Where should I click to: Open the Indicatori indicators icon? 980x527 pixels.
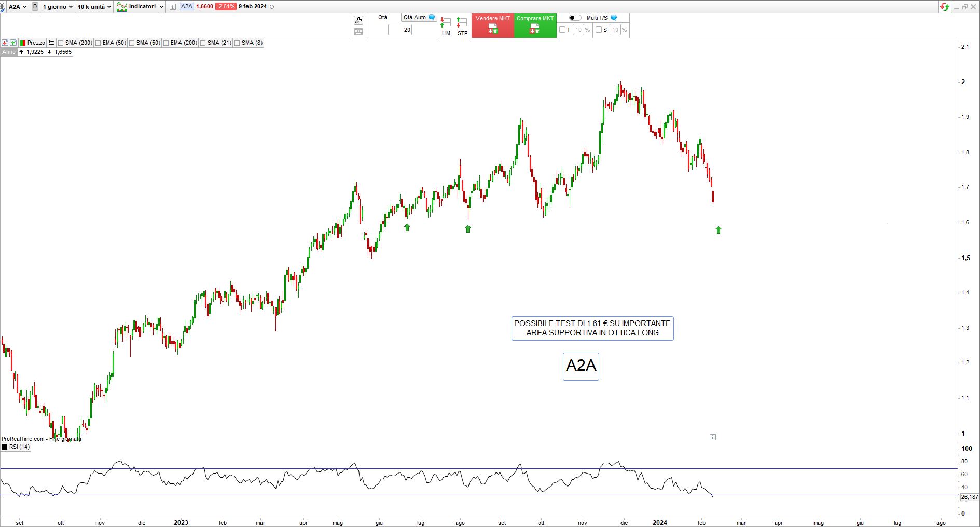tap(122, 7)
